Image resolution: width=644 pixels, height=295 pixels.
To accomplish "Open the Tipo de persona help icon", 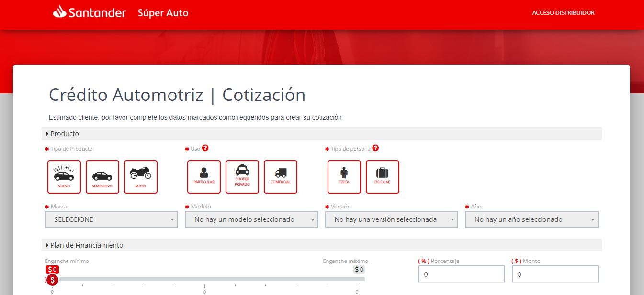I will (375, 148).
